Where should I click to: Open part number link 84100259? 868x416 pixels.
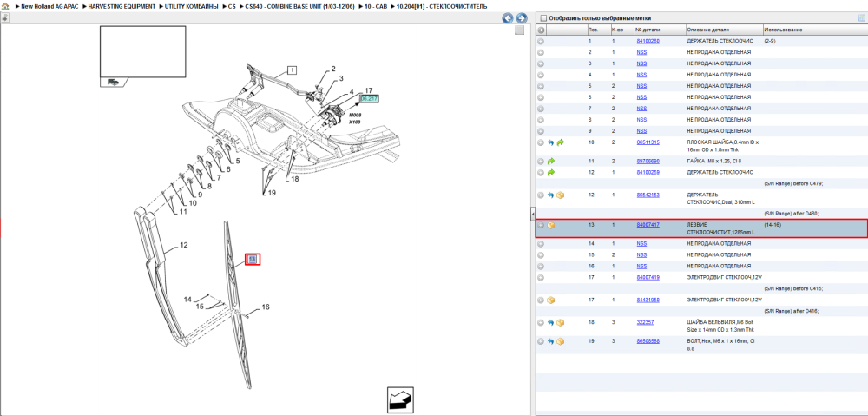tap(648, 172)
